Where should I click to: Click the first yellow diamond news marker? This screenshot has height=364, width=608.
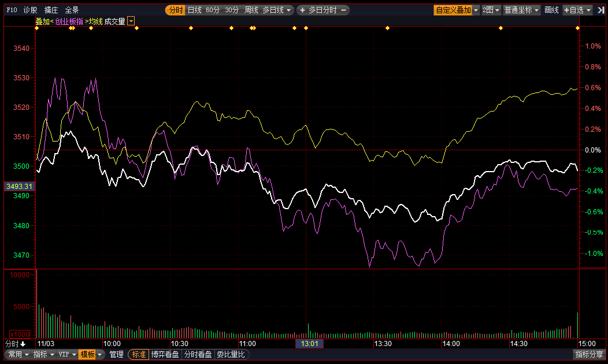point(36,28)
